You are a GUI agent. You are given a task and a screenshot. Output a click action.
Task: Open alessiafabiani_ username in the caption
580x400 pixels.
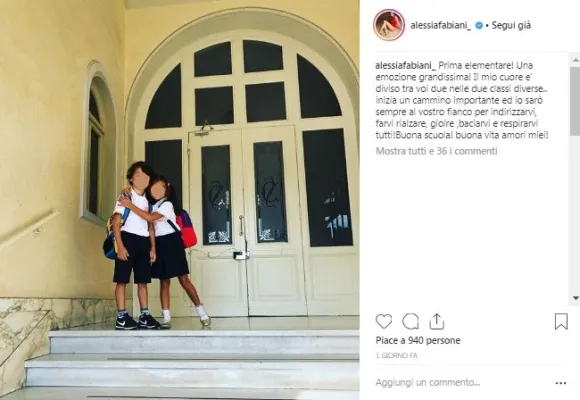pos(406,65)
